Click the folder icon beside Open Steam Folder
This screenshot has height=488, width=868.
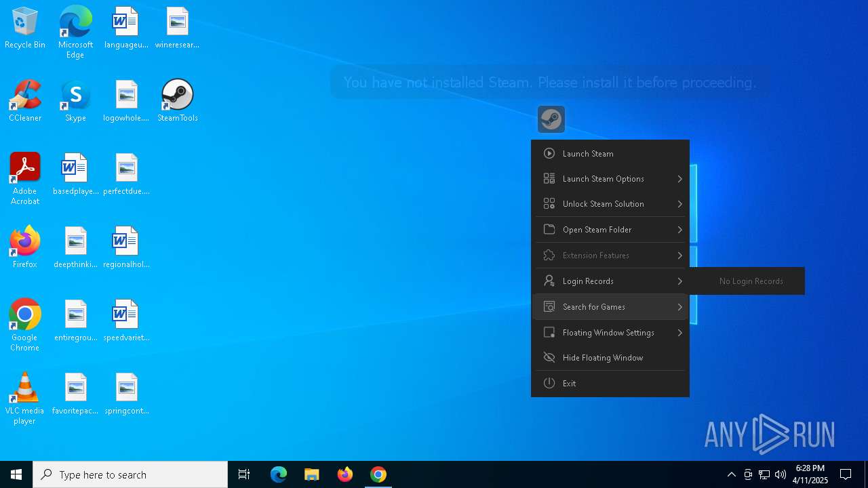click(x=549, y=230)
